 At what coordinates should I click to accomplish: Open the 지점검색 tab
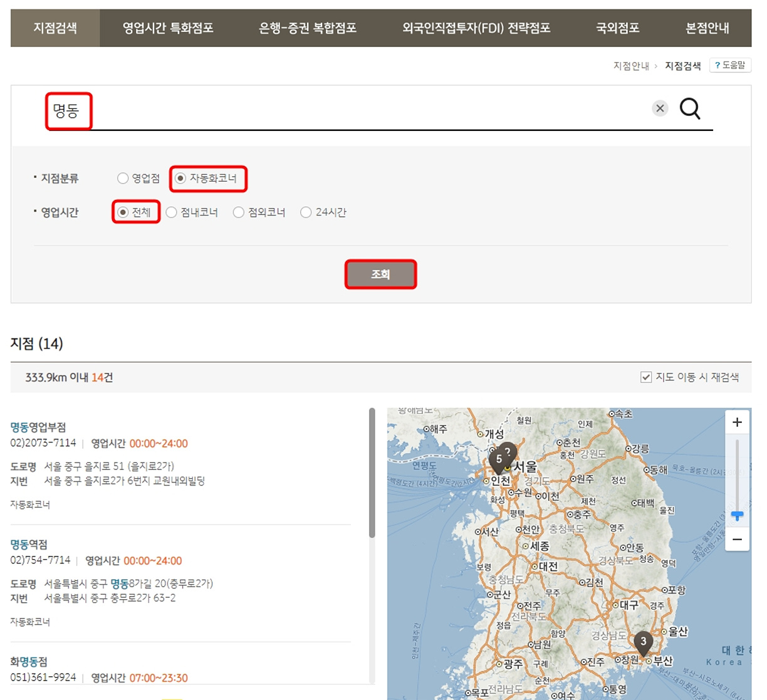(x=55, y=28)
